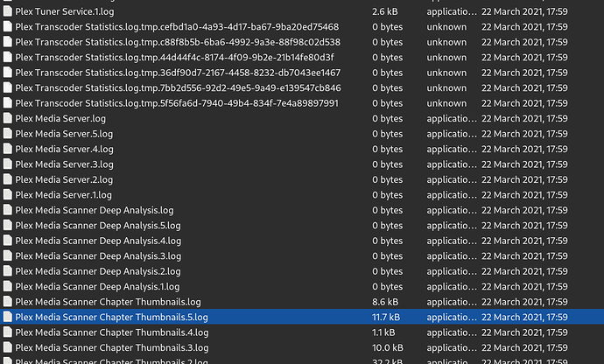Select file name Plex Media Server.3.log

[65, 164]
